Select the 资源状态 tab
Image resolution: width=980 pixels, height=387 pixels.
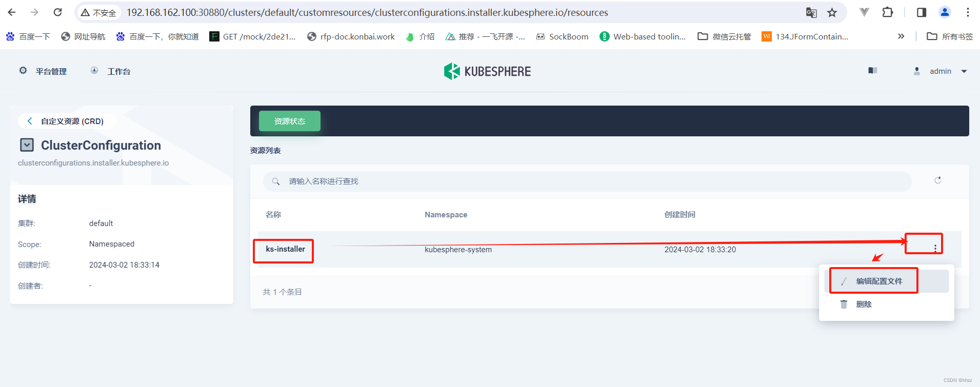290,121
